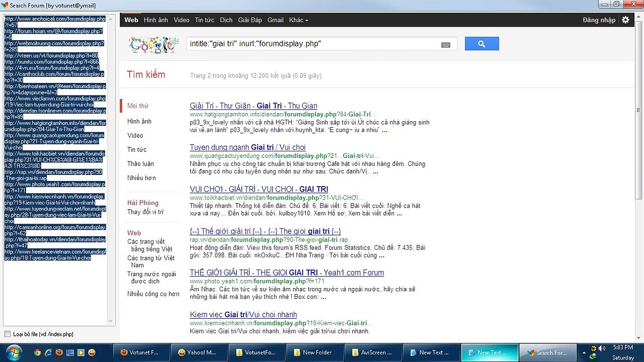Open result 'Giải Trí - Thư Giãn - Giai Tri - Thu Gian'
The height and width of the screenshot is (362, 644).
[x=254, y=106]
